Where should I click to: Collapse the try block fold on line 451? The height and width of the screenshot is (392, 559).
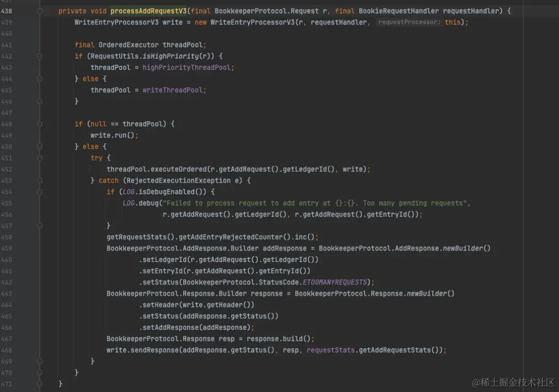39,158
